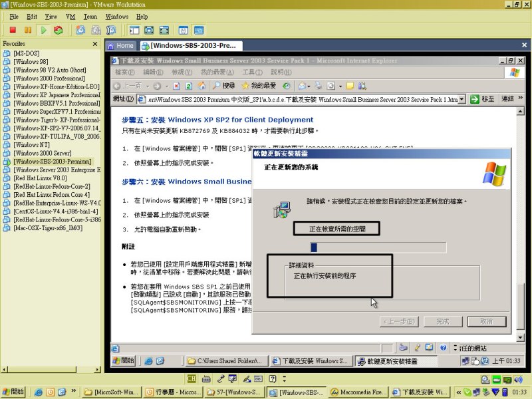This screenshot has width=532, height=399.
Task: Expand host quick launch chevron
Action: coord(74,390)
